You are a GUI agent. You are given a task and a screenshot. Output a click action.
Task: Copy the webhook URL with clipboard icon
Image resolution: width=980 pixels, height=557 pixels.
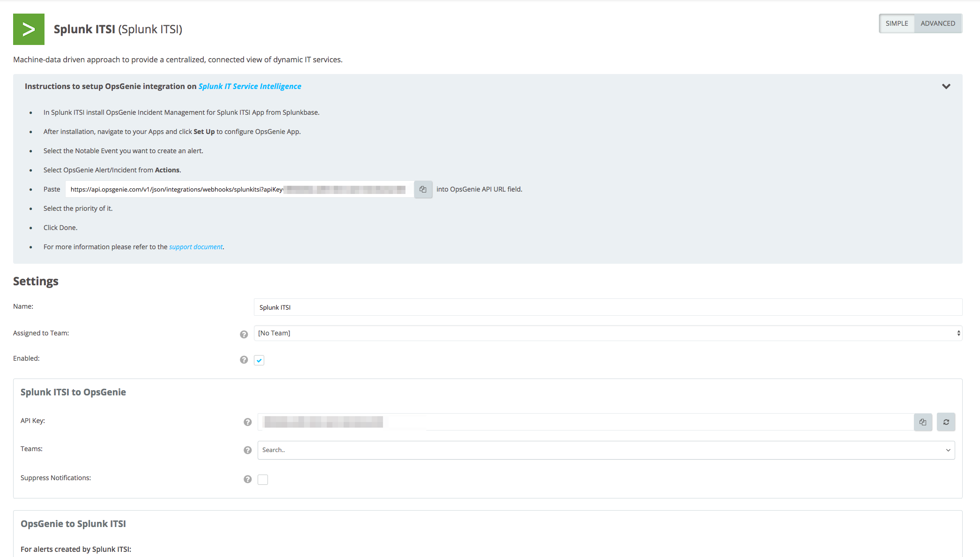[x=423, y=189]
